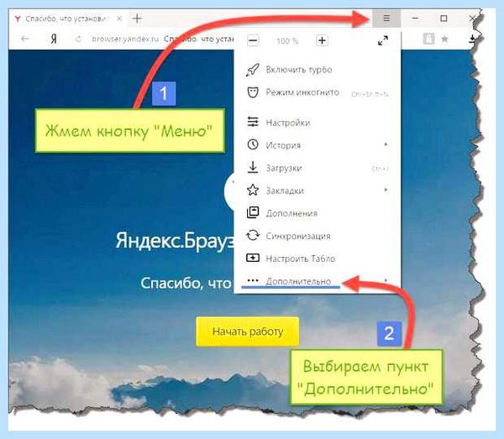The image size is (504, 439).
Task: Click the history clock icon
Action: (x=253, y=145)
